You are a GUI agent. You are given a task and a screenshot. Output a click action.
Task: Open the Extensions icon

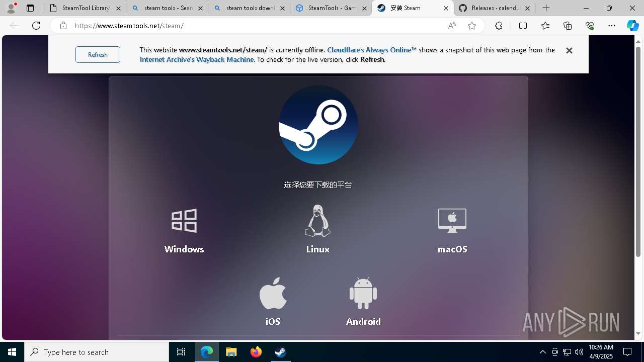pyautogui.click(x=499, y=26)
